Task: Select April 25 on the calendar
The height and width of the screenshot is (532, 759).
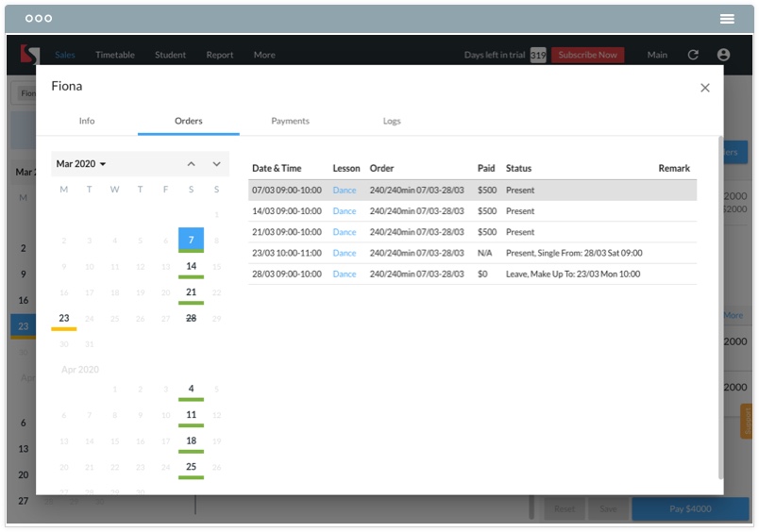Action: pyautogui.click(x=191, y=468)
